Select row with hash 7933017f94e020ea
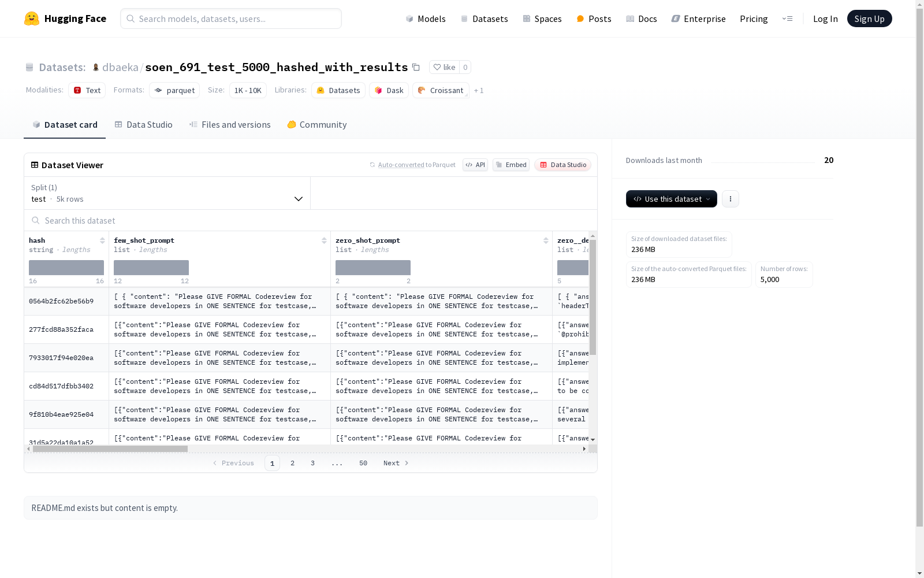The width and height of the screenshot is (924, 578). pos(307,358)
